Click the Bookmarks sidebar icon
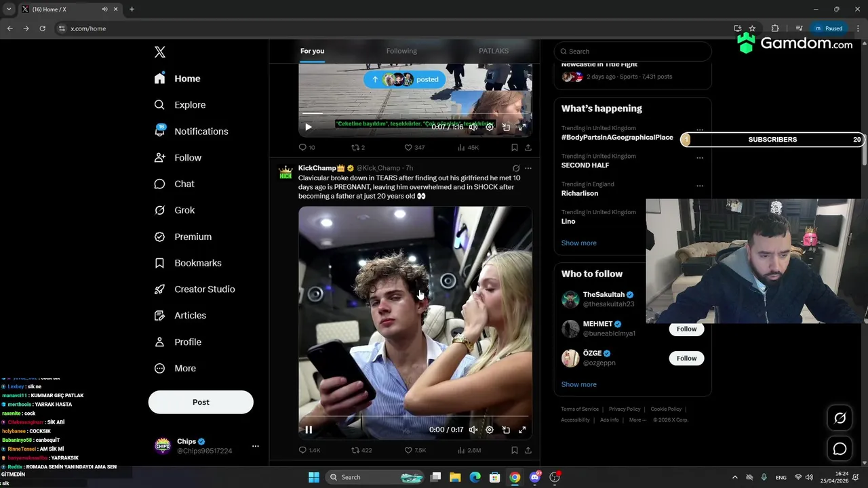Image resolution: width=868 pixels, height=488 pixels. (x=159, y=263)
